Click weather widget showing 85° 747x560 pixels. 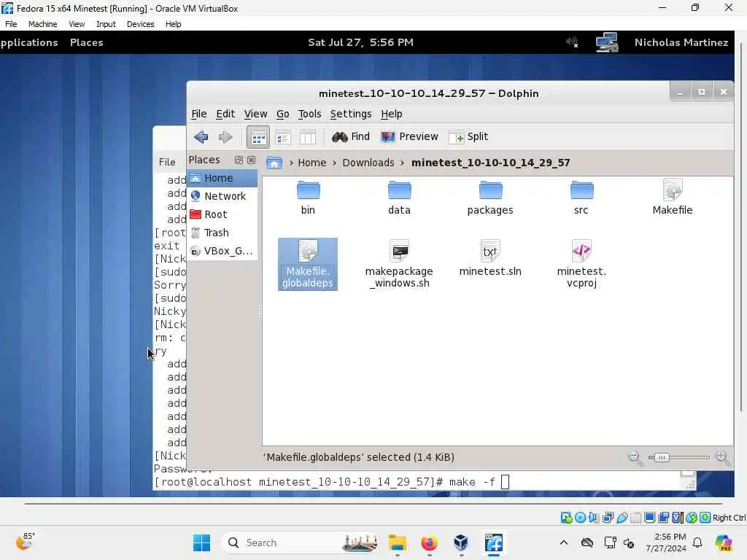[x=25, y=542]
